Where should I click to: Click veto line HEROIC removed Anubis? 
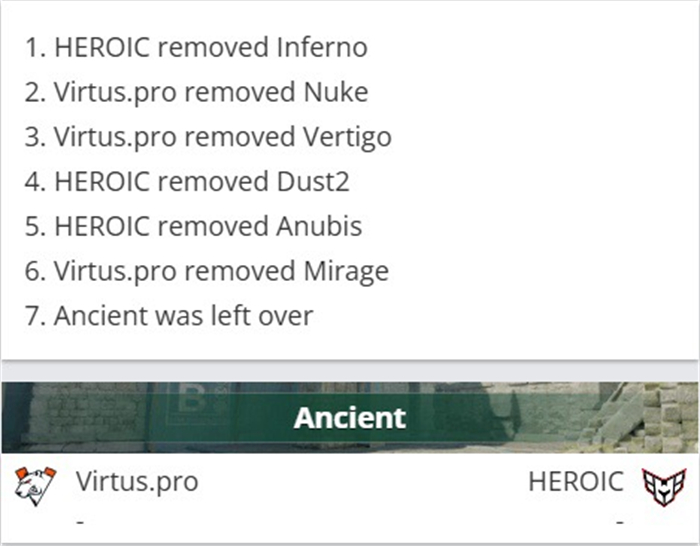tap(193, 226)
